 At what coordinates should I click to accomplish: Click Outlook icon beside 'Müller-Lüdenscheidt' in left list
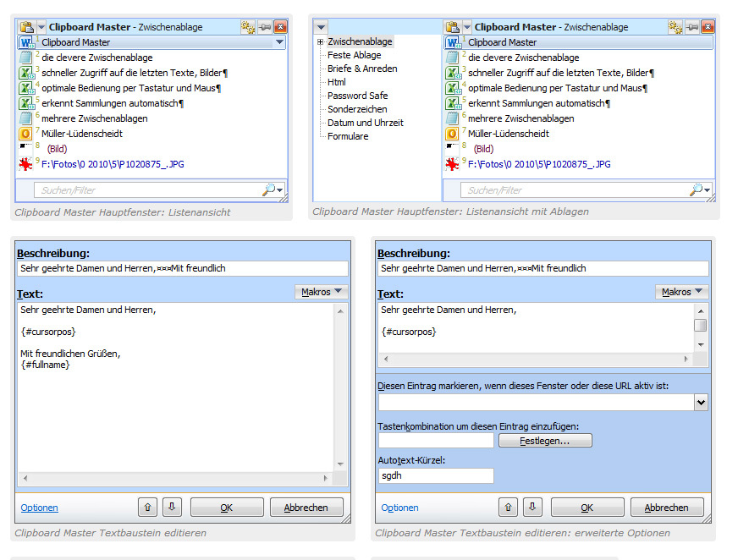pos(25,134)
